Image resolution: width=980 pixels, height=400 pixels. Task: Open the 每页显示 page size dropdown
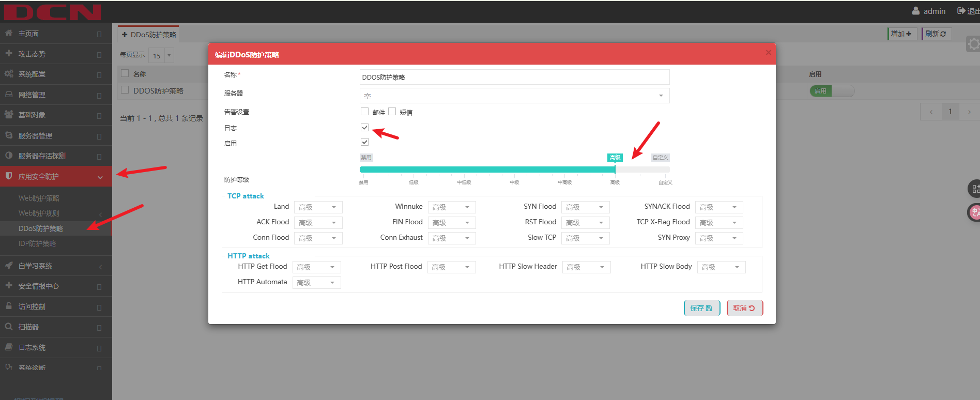pyautogui.click(x=161, y=55)
